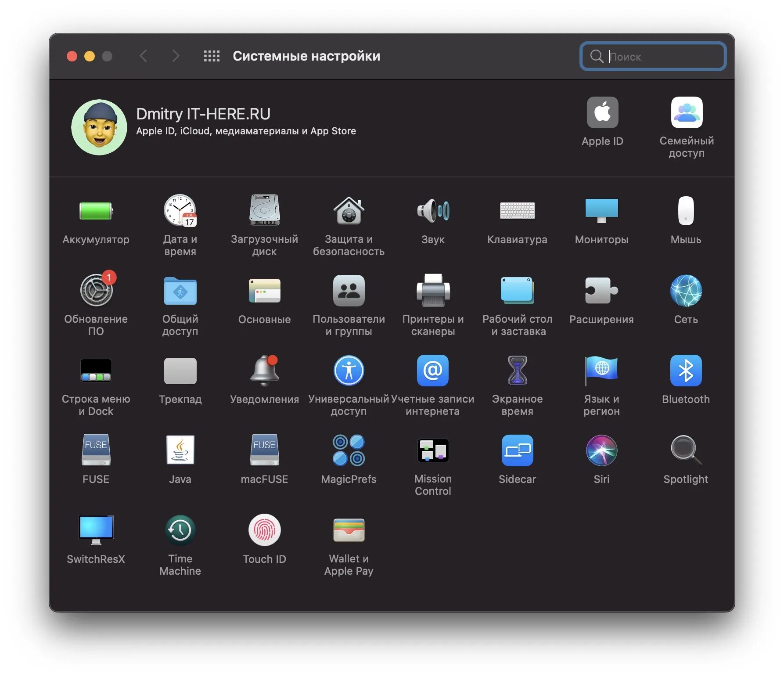The image size is (784, 677).
Task: Open Сеть network settings
Action: (x=686, y=291)
